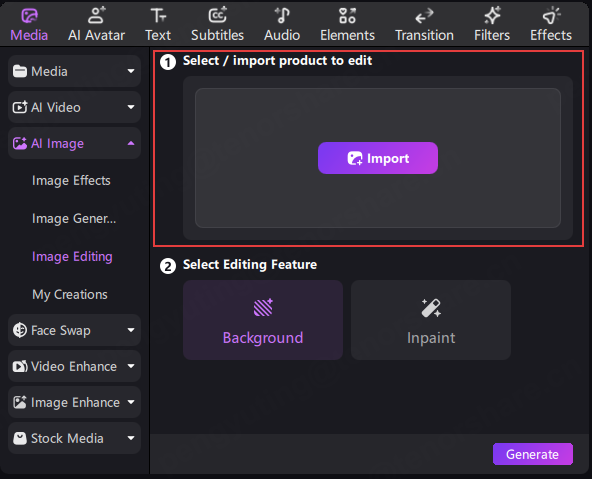This screenshot has height=479, width=592.
Task: Click the Background feature striped icon
Action: pos(263,307)
